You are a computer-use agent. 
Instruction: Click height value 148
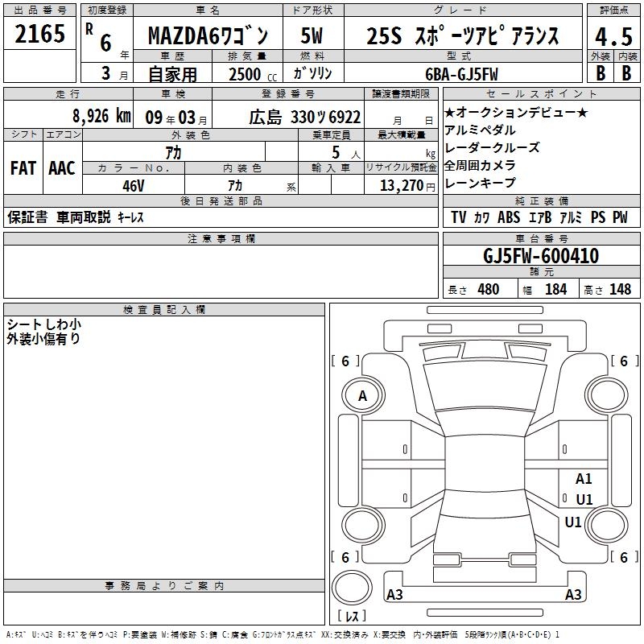click(620, 290)
